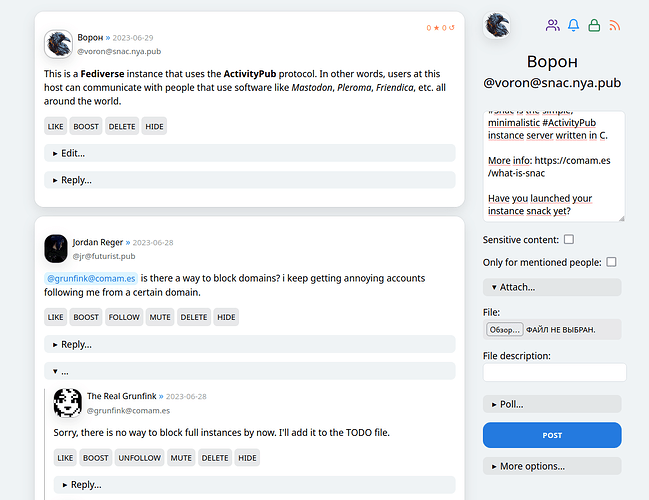This screenshot has height=500, width=649.
Task: Collapse the Attach... section
Action: coord(552,287)
